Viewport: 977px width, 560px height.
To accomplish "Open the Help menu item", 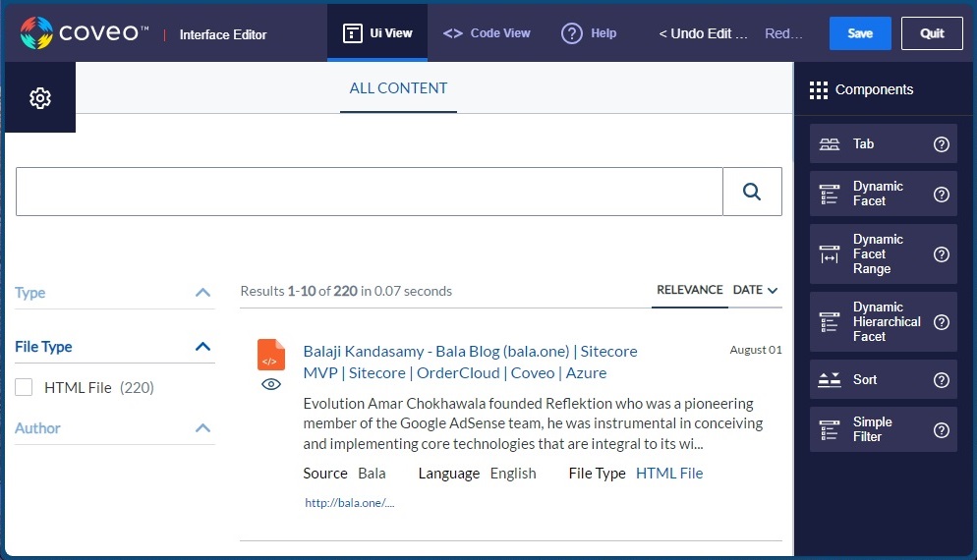I will point(589,33).
